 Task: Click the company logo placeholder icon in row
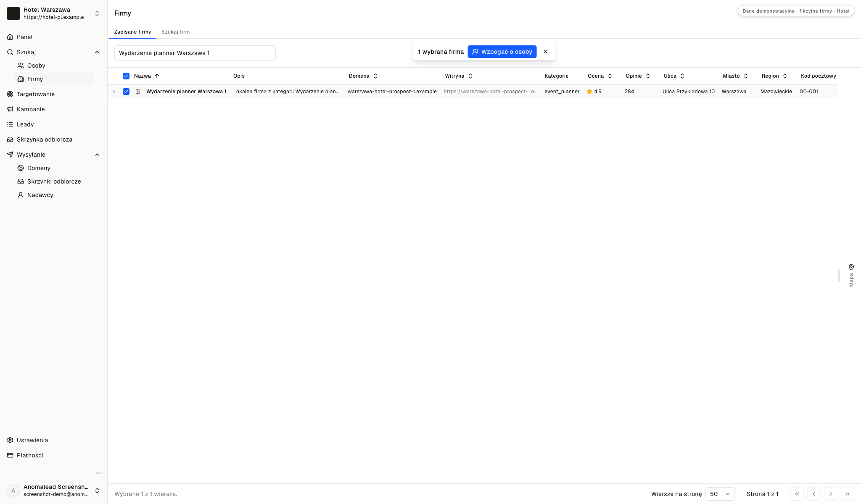(x=138, y=92)
